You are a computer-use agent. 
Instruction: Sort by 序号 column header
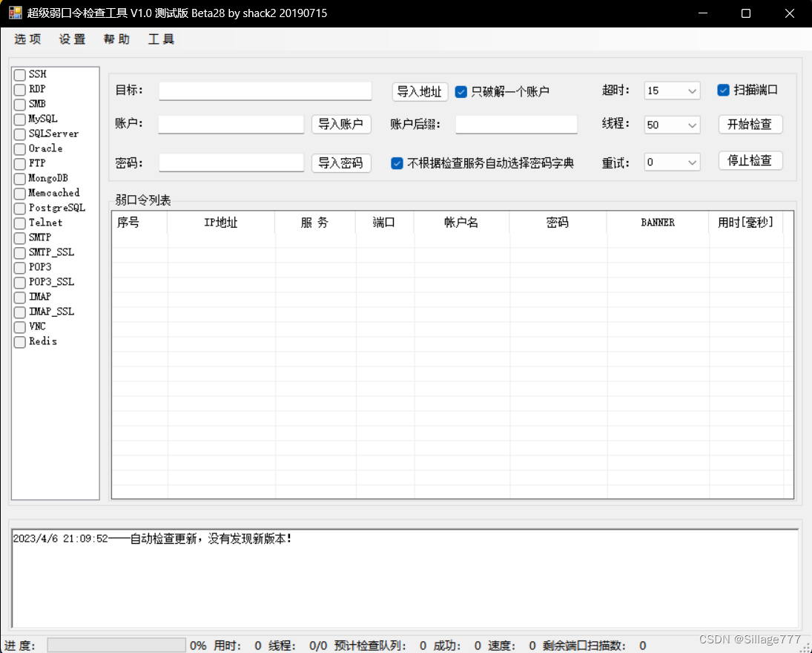point(139,223)
